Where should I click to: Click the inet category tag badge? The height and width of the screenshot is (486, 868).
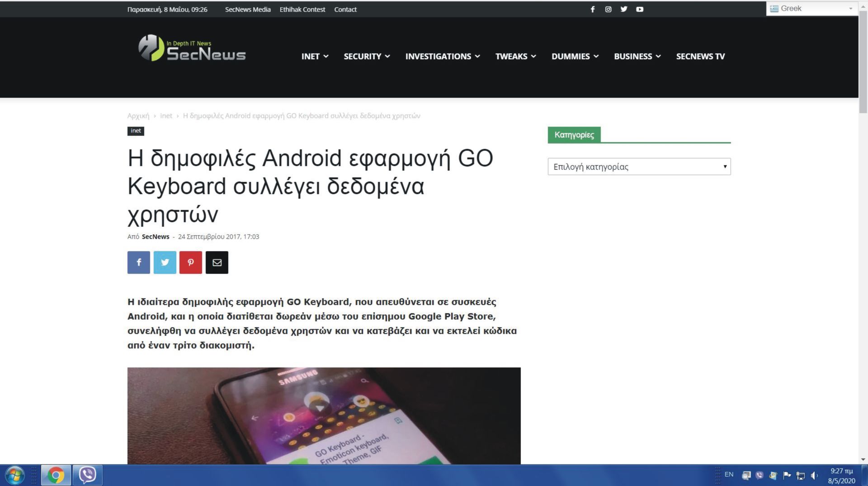[x=136, y=131]
